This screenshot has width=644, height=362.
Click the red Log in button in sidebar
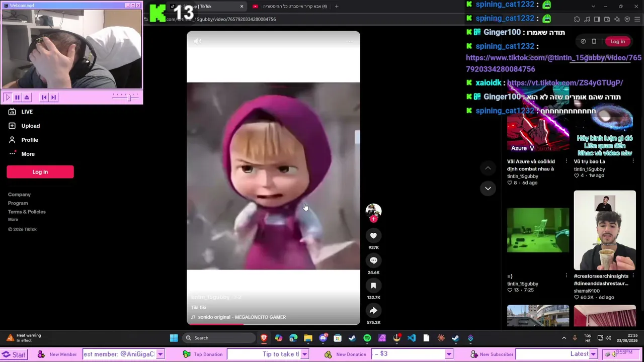(40, 172)
